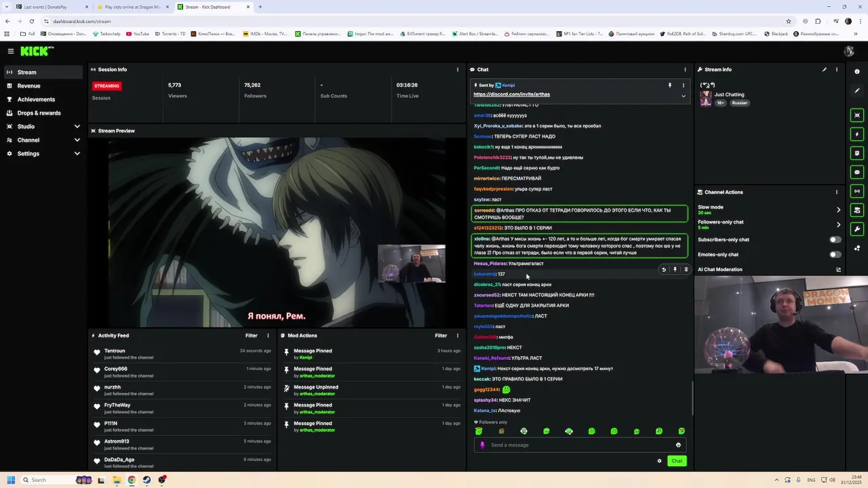868x488 pixels.
Task: Collapse the pinned message chevron
Action: point(683,96)
